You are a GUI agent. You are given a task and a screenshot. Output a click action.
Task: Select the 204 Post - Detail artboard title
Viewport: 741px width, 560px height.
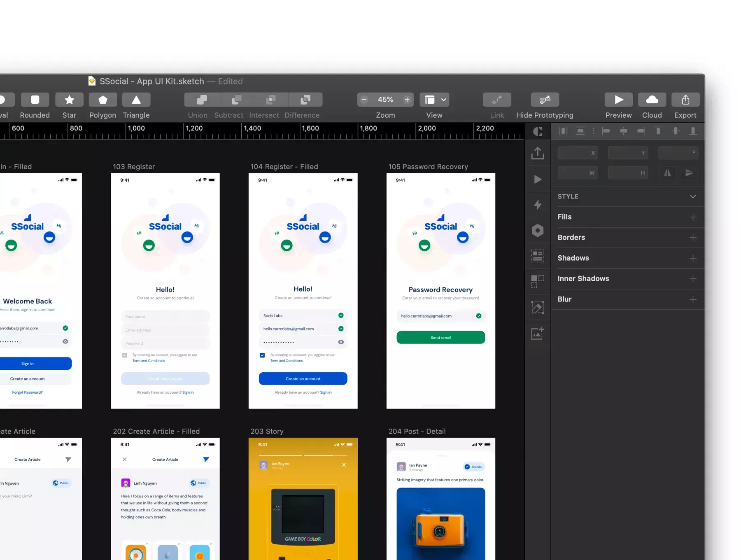point(417,431)
